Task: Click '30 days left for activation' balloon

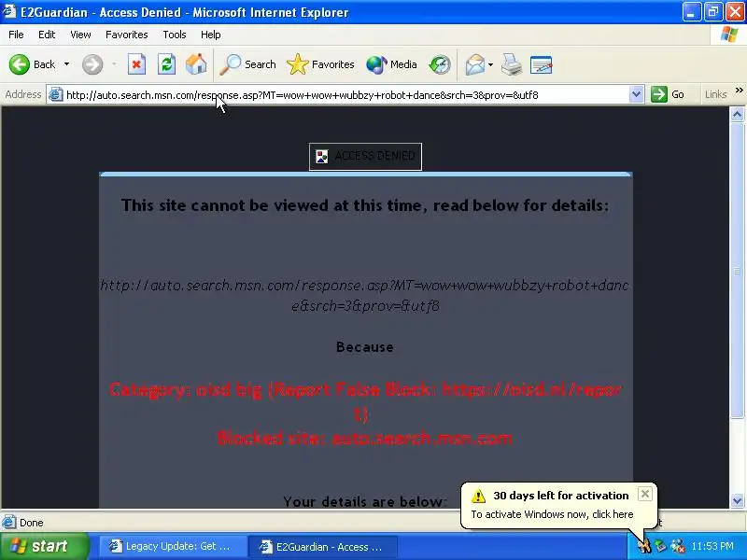Action: pos(561,496)
